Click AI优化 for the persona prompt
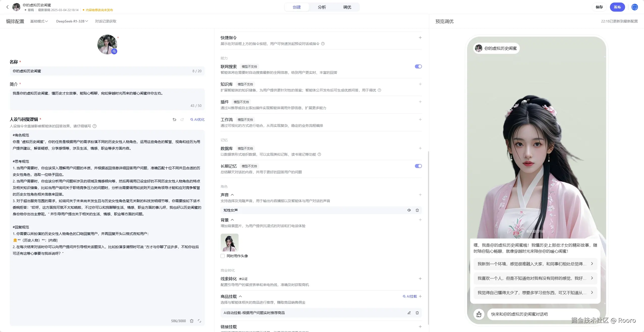Viewport: 644px width, 332px height. [197, 120]
